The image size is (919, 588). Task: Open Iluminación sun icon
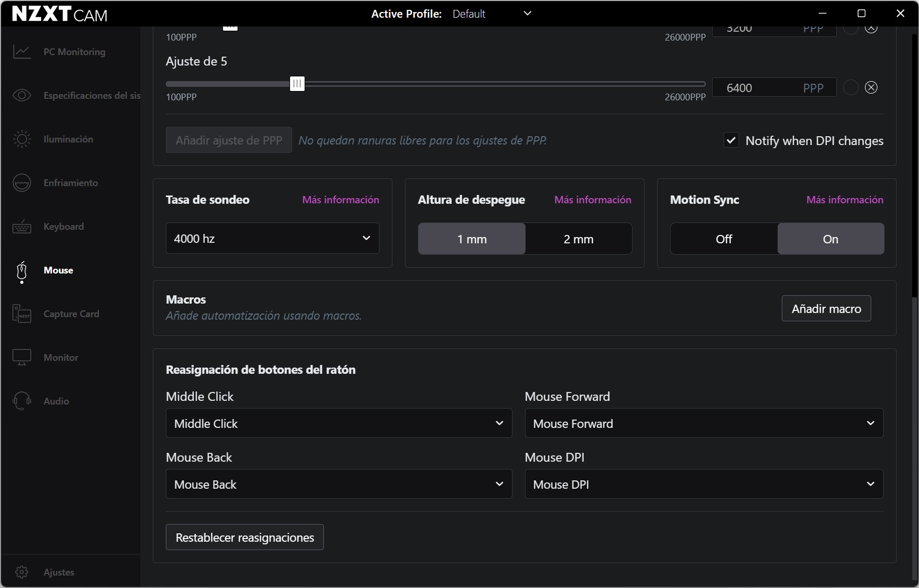click(22, 139)
